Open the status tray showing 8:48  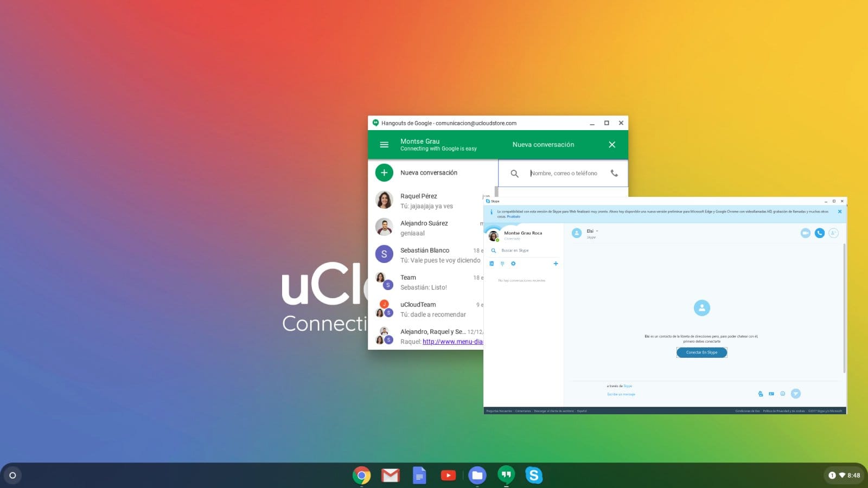click(844, 476)
